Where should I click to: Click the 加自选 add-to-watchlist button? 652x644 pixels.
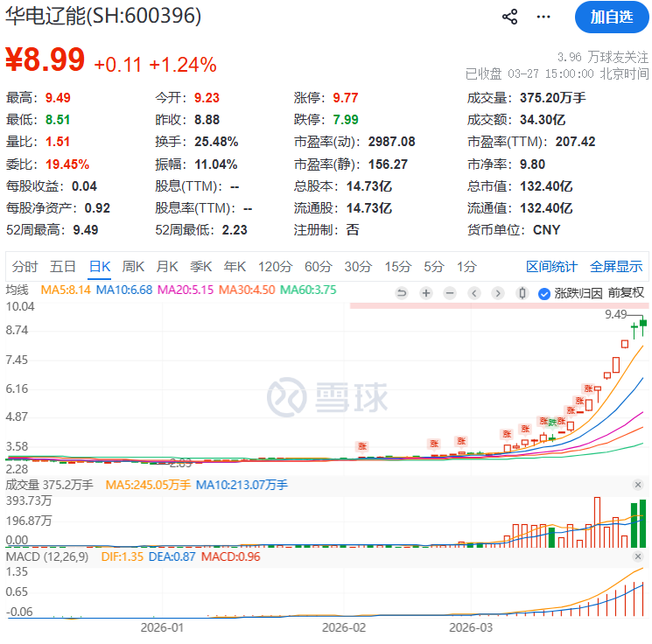(612, 17)
